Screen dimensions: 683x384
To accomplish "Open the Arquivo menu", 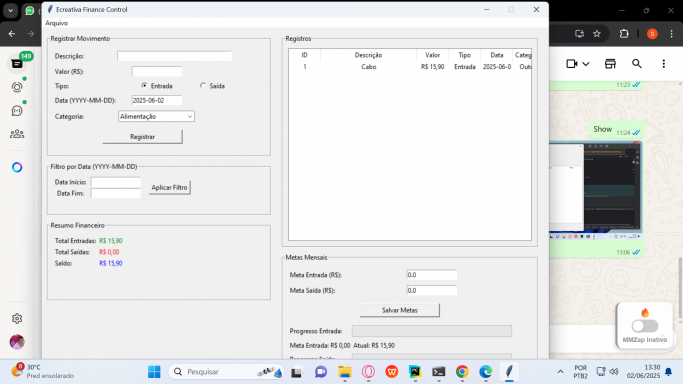I will (57, 23).
